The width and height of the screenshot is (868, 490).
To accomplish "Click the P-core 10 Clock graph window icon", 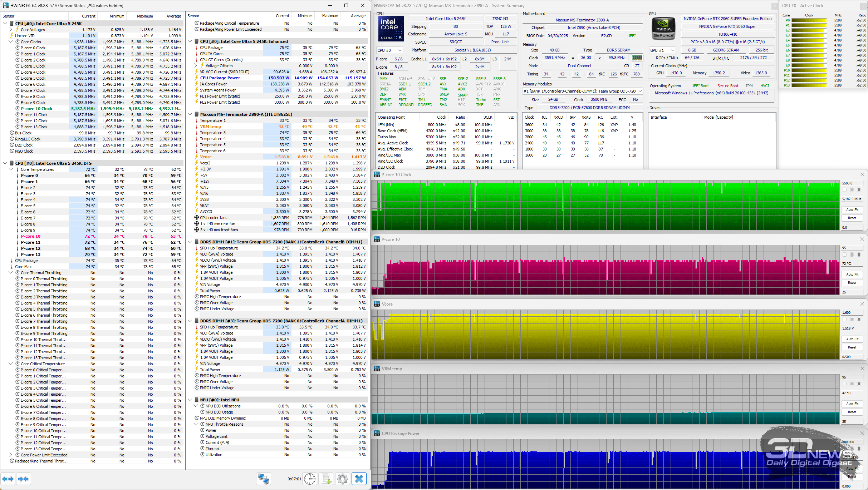I will [x=377, y=174].
